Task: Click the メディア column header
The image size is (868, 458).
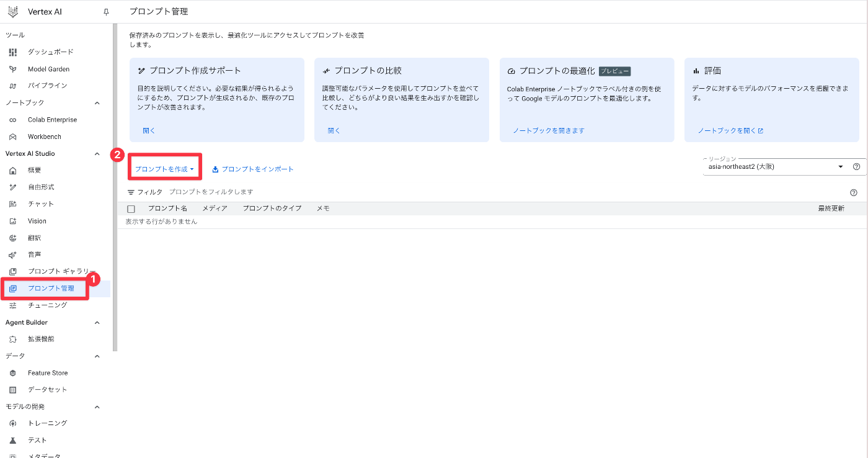Action: coord(215,209)
